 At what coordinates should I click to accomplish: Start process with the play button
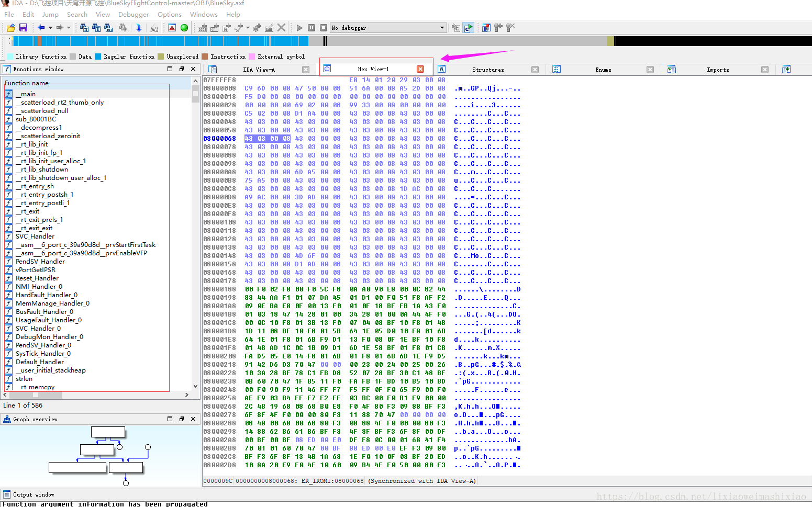[299, 28]
